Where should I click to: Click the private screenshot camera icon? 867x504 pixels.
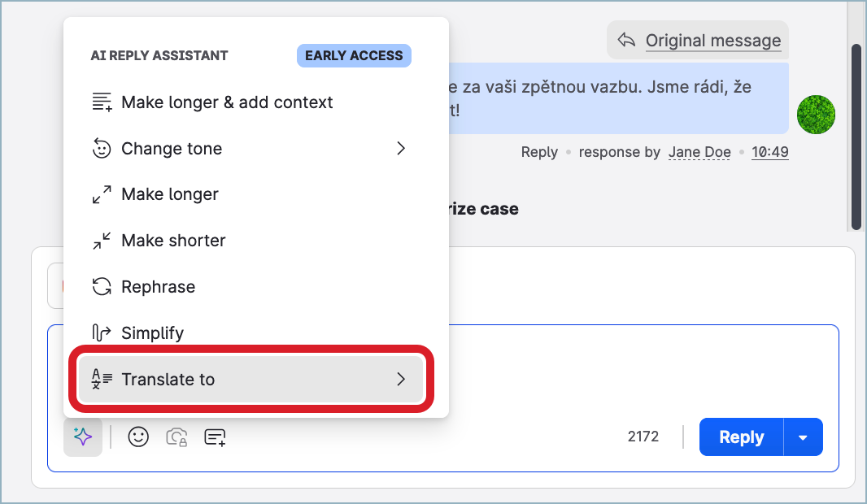tap(176, 437)
